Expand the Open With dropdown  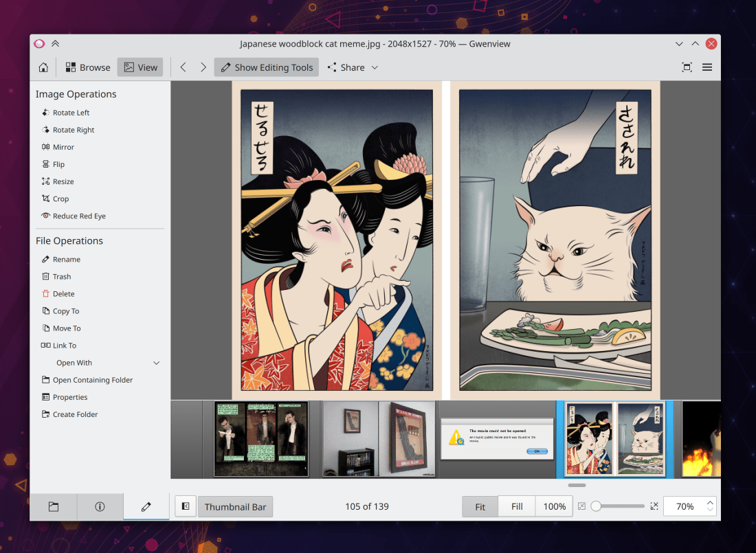156,363
